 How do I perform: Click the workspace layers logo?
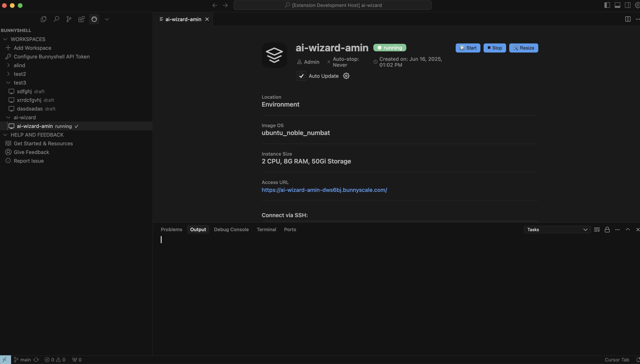pos(274,55)
